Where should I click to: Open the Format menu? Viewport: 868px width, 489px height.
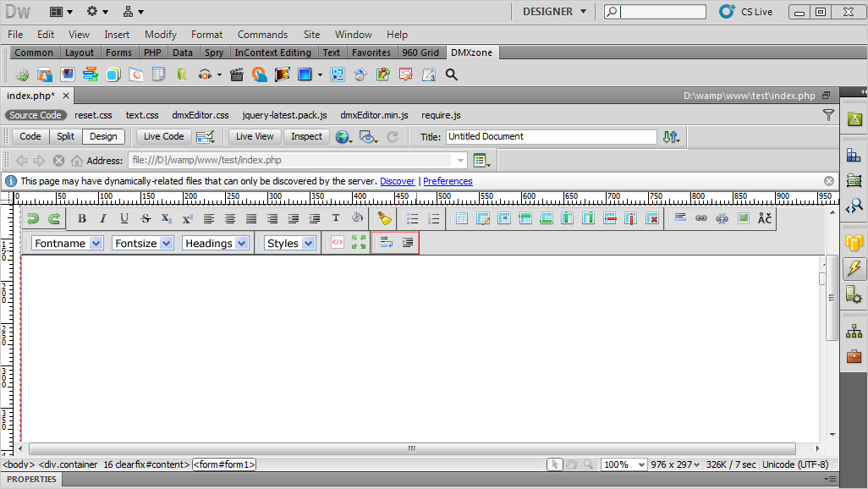coord(206,35)
